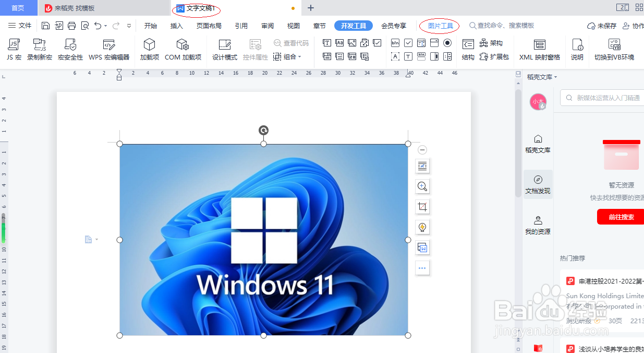Expand the undo history dropdown arrow
The image size is (644, 353).
pos(105,26)
